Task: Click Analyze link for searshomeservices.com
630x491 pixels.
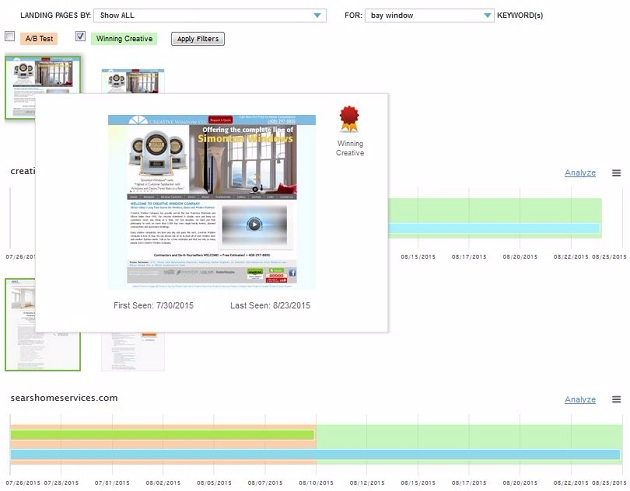Action: [x=580, y=399]
